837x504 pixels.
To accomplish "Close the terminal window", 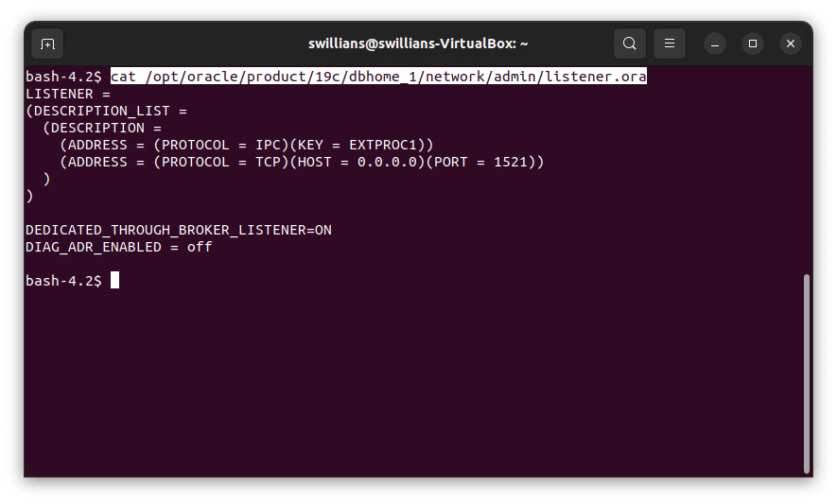I will tap(791, 43).
